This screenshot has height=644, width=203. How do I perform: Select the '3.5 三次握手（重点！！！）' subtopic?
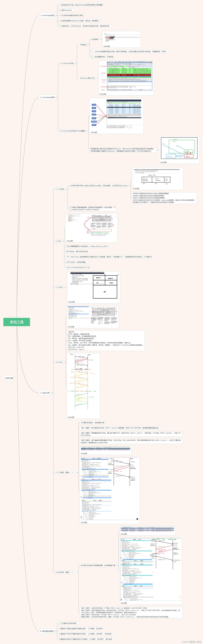point(65,472)
